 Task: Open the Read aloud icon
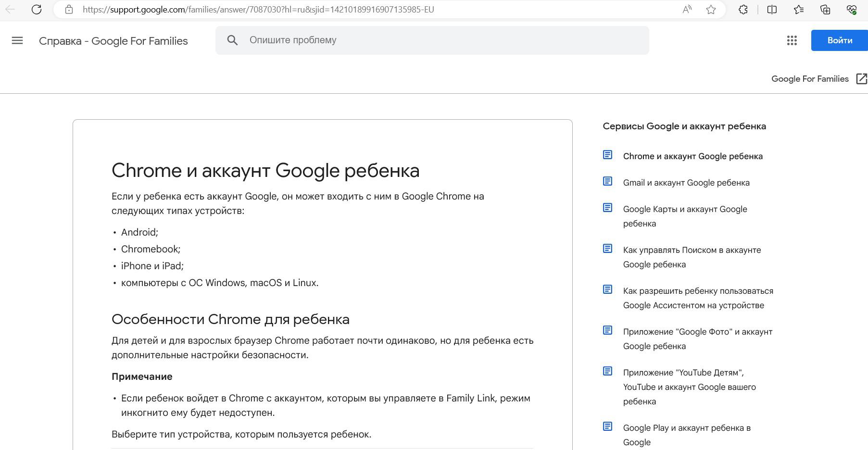point(687,10)
